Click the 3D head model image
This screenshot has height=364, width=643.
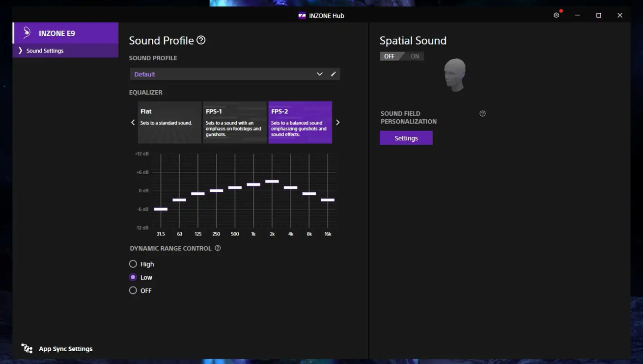[455, 75]
